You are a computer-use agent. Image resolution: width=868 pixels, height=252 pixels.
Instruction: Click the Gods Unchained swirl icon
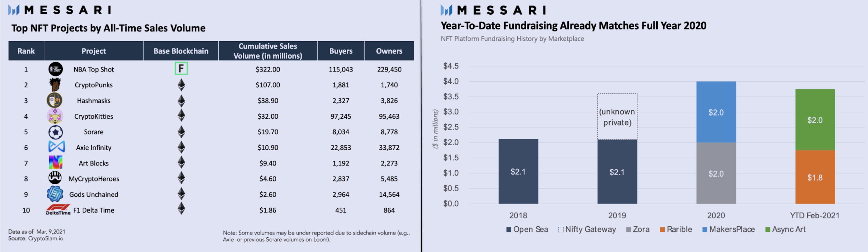click(55, 194)
